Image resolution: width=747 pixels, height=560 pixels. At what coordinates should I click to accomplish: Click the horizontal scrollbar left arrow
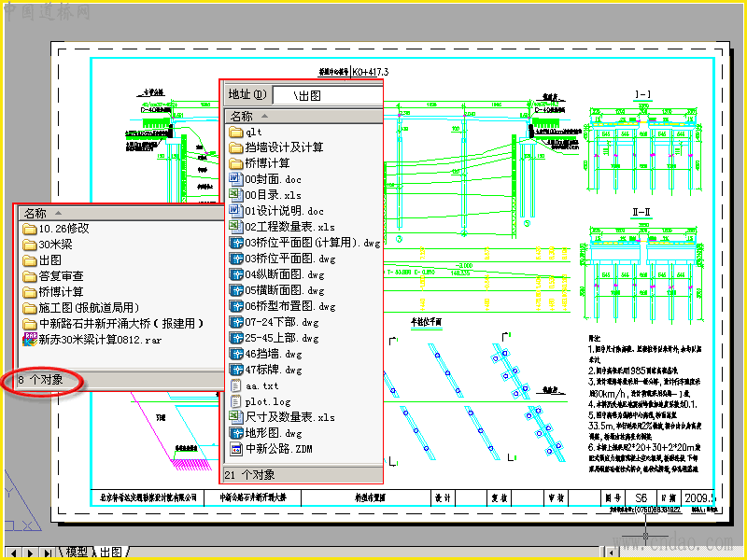612,553
